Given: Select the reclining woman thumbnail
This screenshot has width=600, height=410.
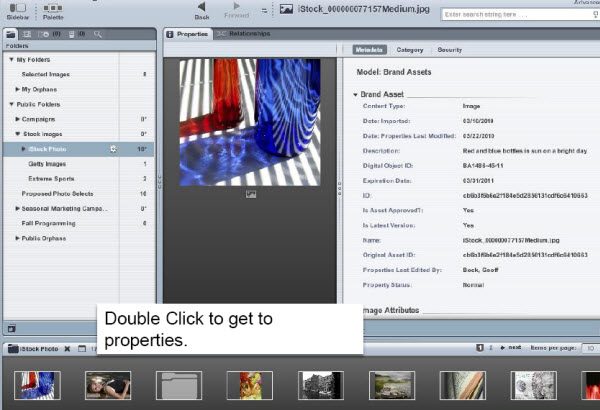Looking at the screenshot, I should [x=108, y=385].
